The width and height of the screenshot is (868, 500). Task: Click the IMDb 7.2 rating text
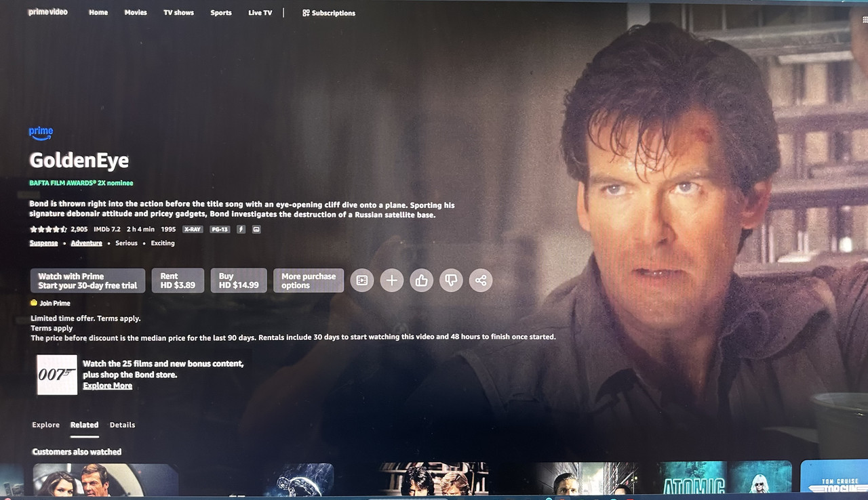click(106, 230)
